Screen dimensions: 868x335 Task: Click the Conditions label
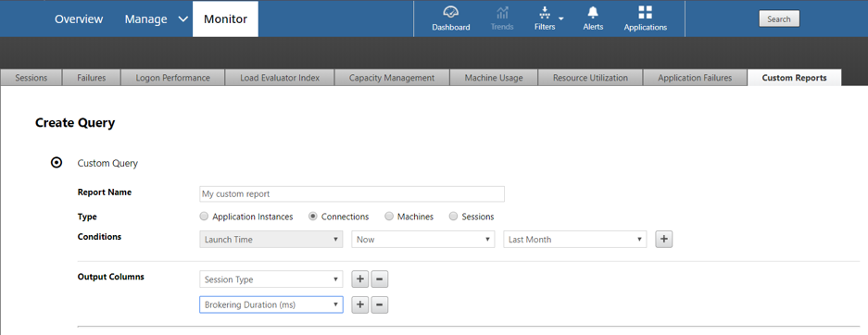tap(100, 237)
